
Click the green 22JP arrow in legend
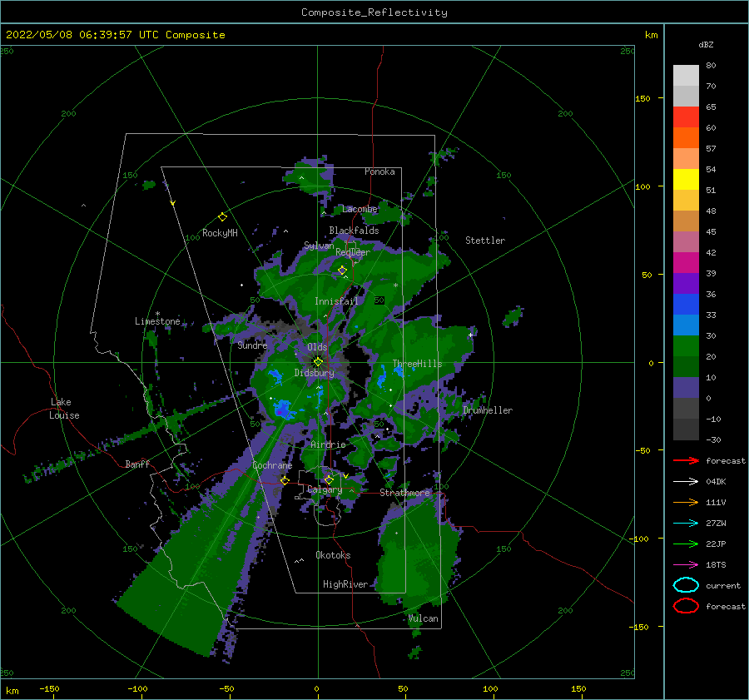click(686, 544)
